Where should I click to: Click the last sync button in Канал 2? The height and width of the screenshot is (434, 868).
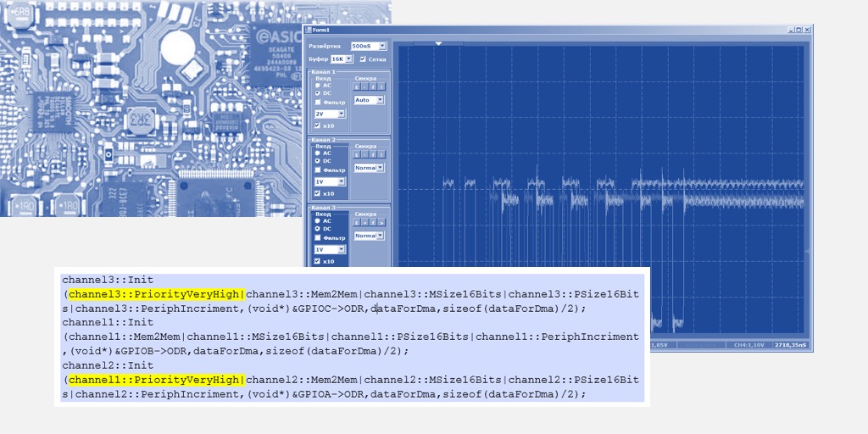coord(381,154)
